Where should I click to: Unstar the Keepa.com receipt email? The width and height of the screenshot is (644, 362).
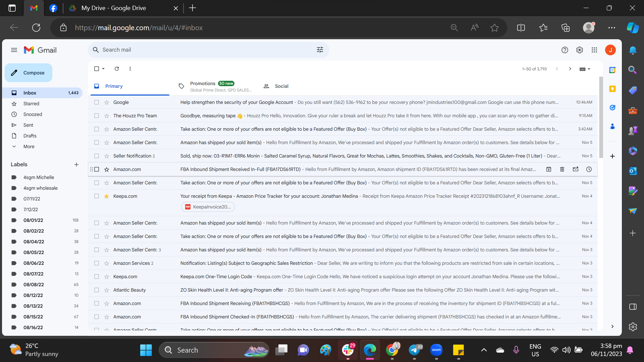(x=107, y=196)
